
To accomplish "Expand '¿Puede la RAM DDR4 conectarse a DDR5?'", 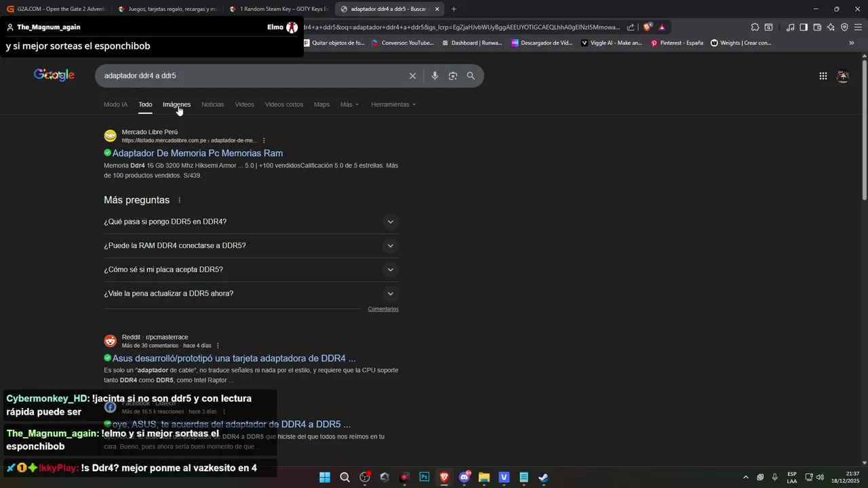I will (251, 245).
